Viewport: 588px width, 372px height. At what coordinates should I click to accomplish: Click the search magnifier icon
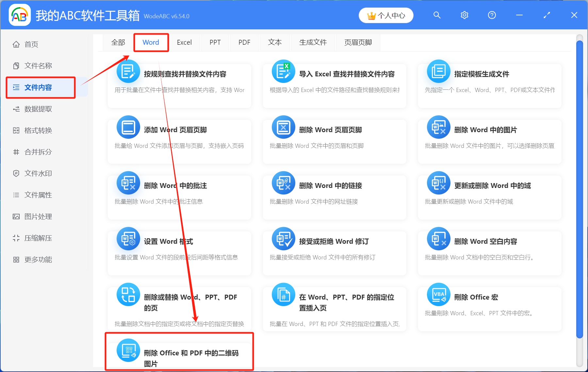click(437, 15)
